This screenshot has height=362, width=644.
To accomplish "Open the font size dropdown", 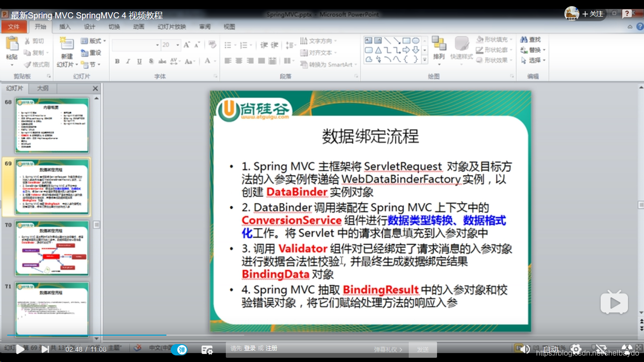I will (178, 44).
